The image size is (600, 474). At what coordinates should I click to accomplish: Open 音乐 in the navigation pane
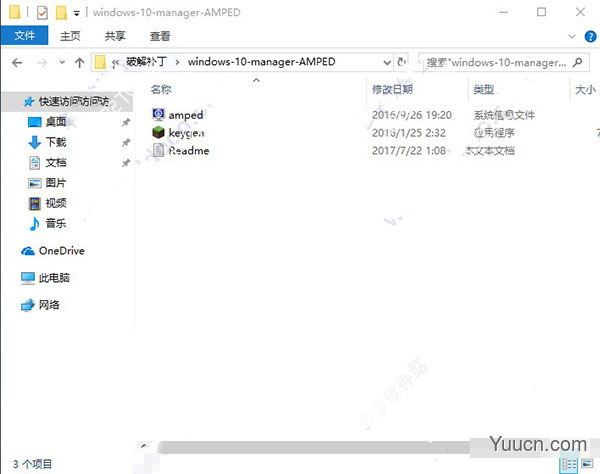pyautogui.click(x=56, y=223)
